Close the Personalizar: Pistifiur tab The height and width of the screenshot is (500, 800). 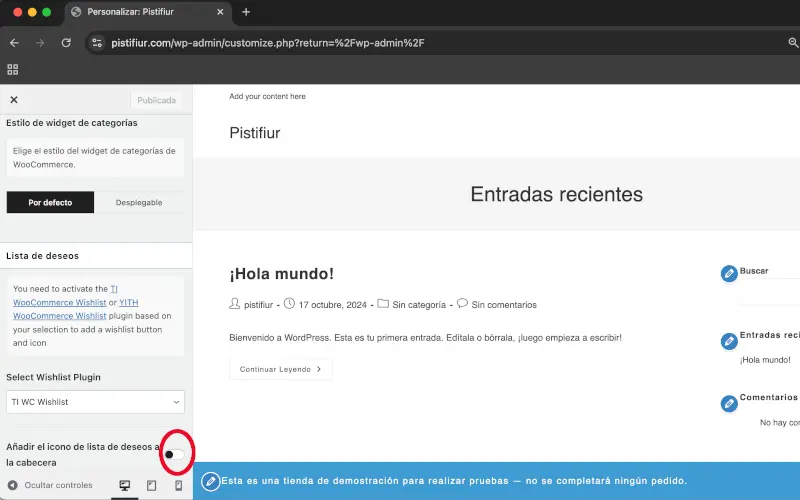pos(220,12)
